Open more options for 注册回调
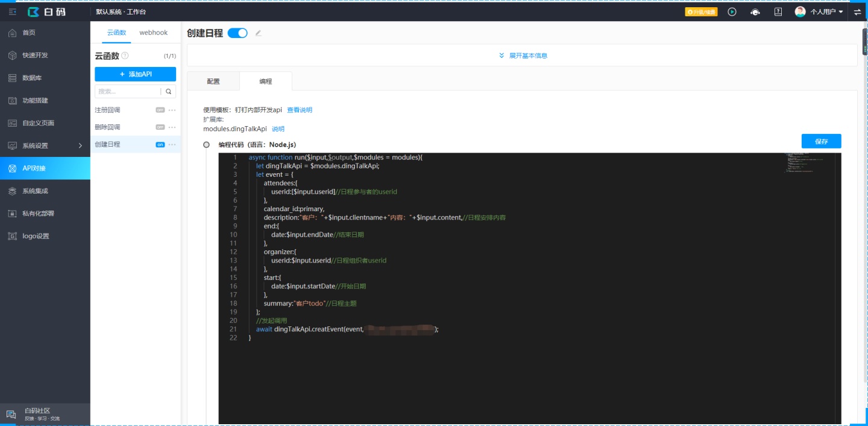Screen dimensions: 868x426 click(x=172, y=110)
